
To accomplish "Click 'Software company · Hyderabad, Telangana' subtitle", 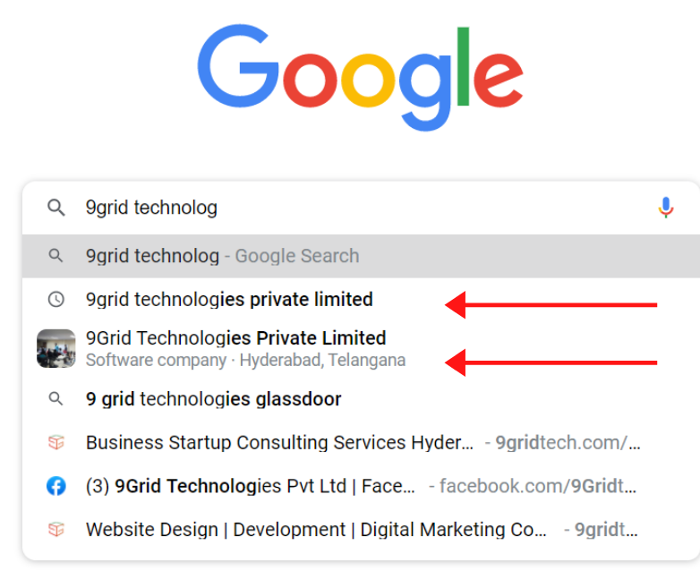I will (245, 360).
